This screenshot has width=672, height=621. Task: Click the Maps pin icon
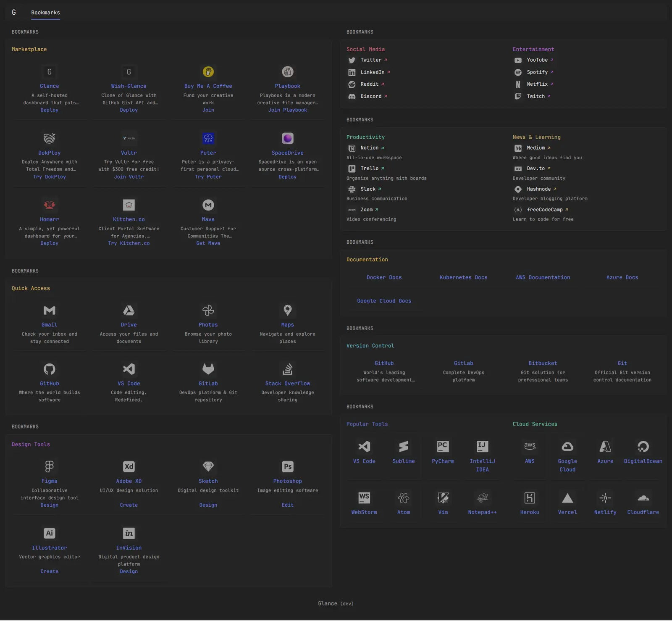tap(287, 310)
